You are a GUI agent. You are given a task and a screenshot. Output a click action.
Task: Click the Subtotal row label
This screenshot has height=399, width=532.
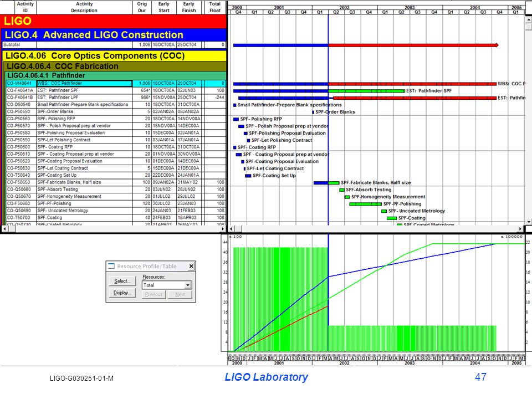pyautogui.click(x=12, y=45)
